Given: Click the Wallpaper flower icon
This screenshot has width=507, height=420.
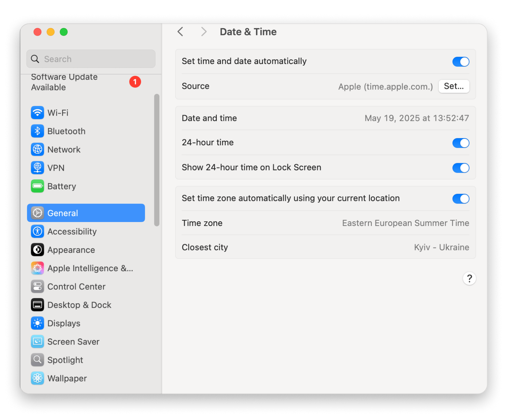Looking at the screenshot, I should [x=37, y=378].
